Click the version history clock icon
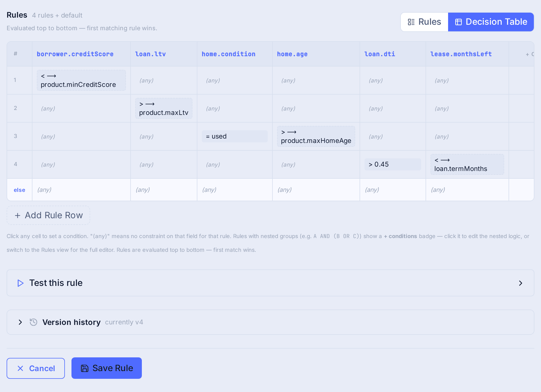Image resolution: width=541 pixels, height=392 pixels. click(34, 322)
